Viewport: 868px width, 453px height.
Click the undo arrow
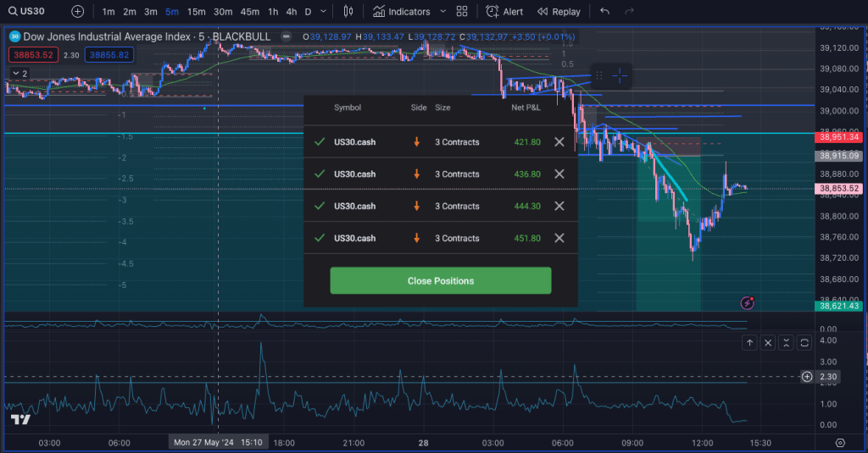click(604, 12)
